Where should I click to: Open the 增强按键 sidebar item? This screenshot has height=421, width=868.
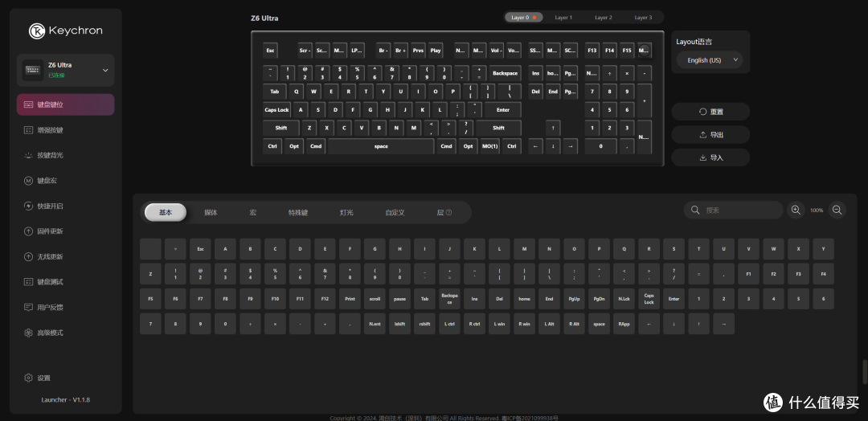point(65,130)
